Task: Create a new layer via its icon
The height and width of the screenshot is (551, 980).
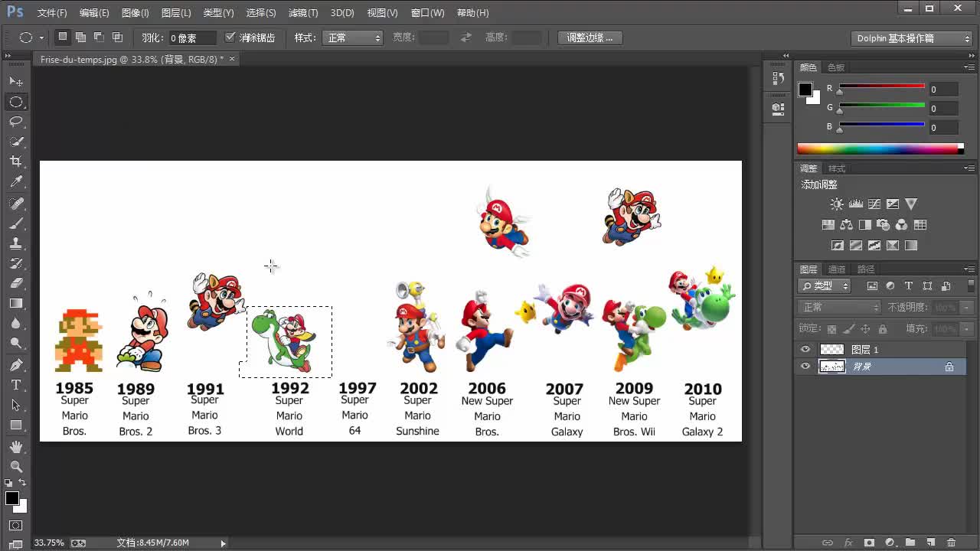Action: 930,542
